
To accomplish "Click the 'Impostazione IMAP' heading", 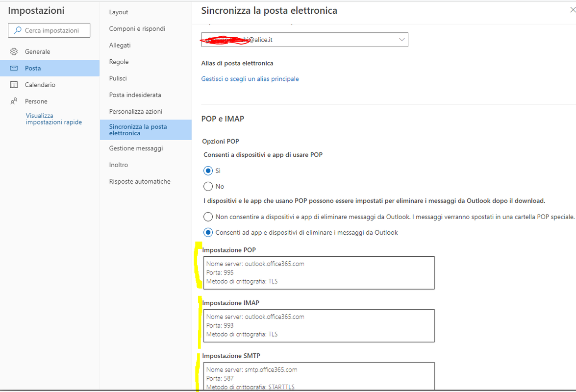I will point(231,303).
